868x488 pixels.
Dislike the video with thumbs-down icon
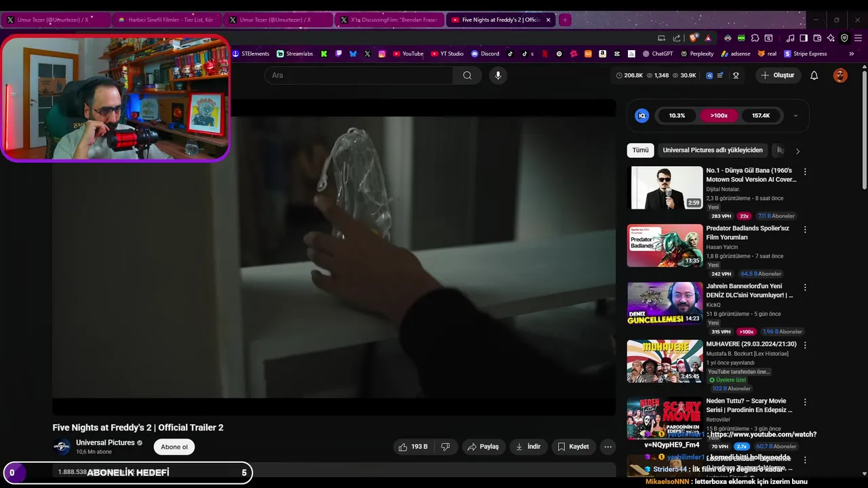click(x=446, y=447)
